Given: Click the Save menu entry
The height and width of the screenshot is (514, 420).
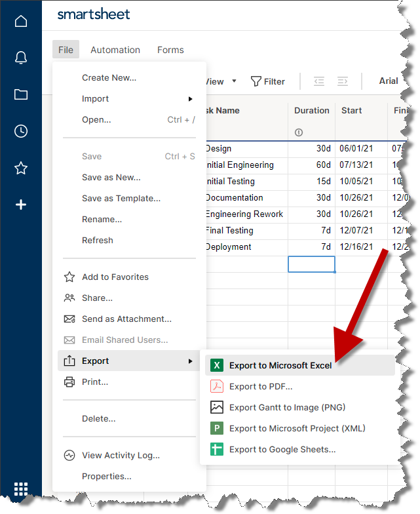Looking at the screenshot, I should point(130,156).
